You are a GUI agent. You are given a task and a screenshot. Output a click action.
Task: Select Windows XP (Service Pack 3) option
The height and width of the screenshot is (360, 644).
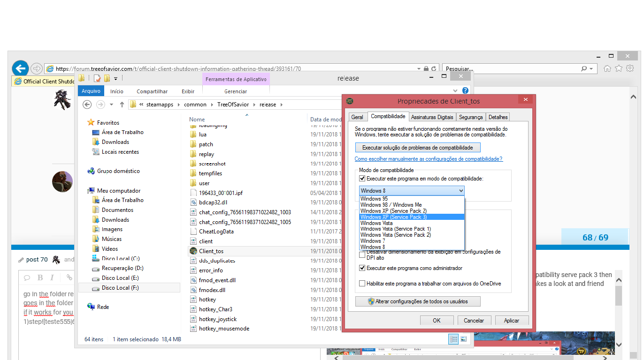[393, 217]
